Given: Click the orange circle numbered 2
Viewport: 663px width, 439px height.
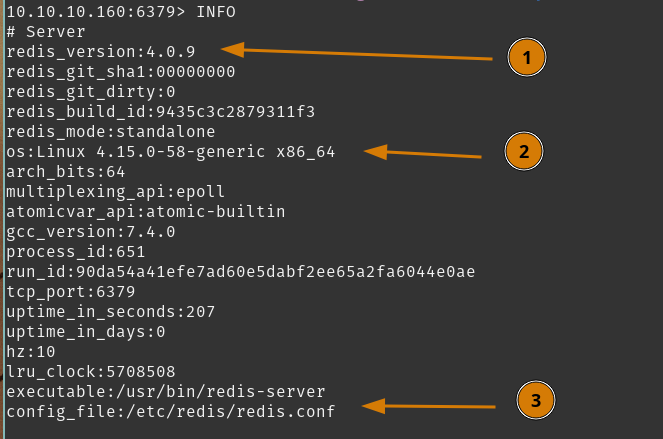Looking at the screenshot, I should [x=523, y=152].
